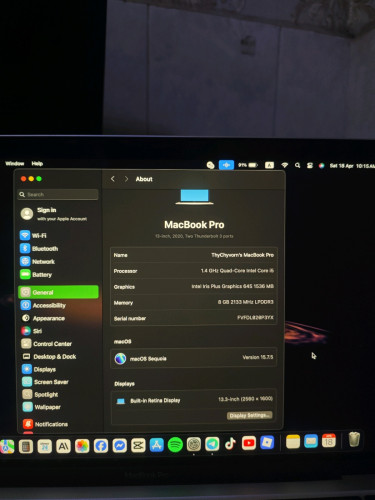The image size is (375, 500).
Task: Open YouTube from the dock
Action: (x=249, y=443)
